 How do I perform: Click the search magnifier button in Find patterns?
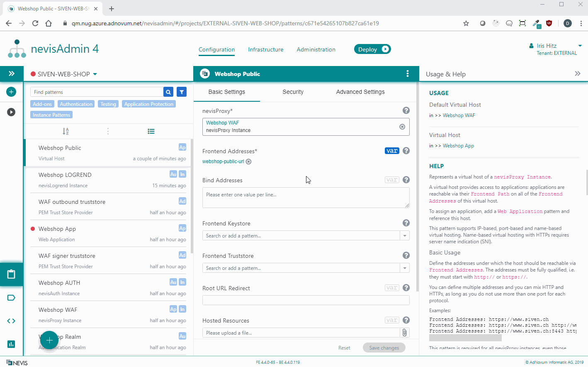pos(168,92)
